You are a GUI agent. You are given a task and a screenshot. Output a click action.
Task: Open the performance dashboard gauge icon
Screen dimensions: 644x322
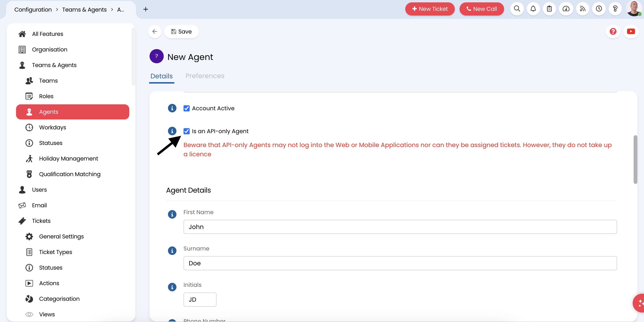tap(566, 9)
